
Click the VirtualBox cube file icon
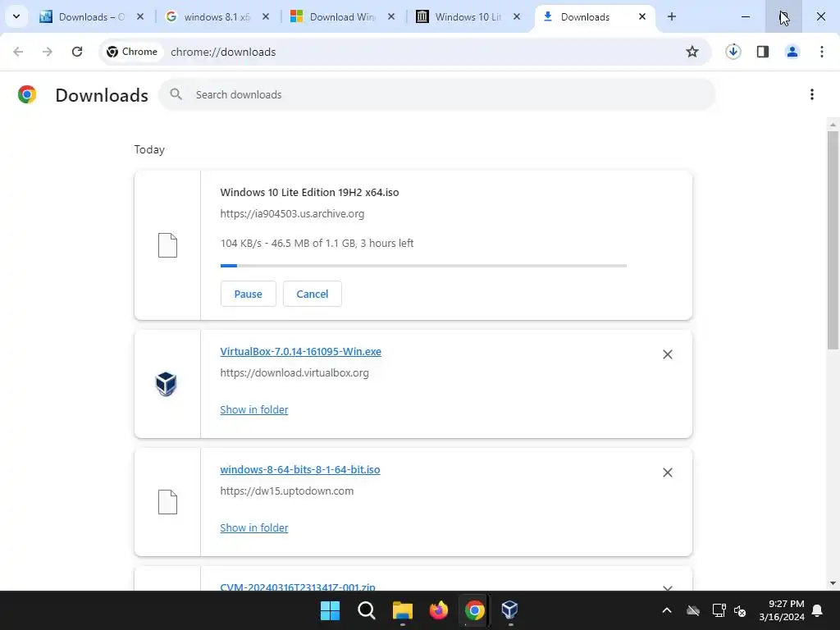(166, 384)
